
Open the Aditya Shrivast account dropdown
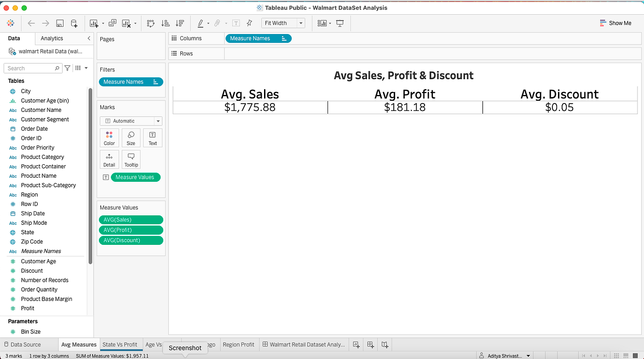505,355
